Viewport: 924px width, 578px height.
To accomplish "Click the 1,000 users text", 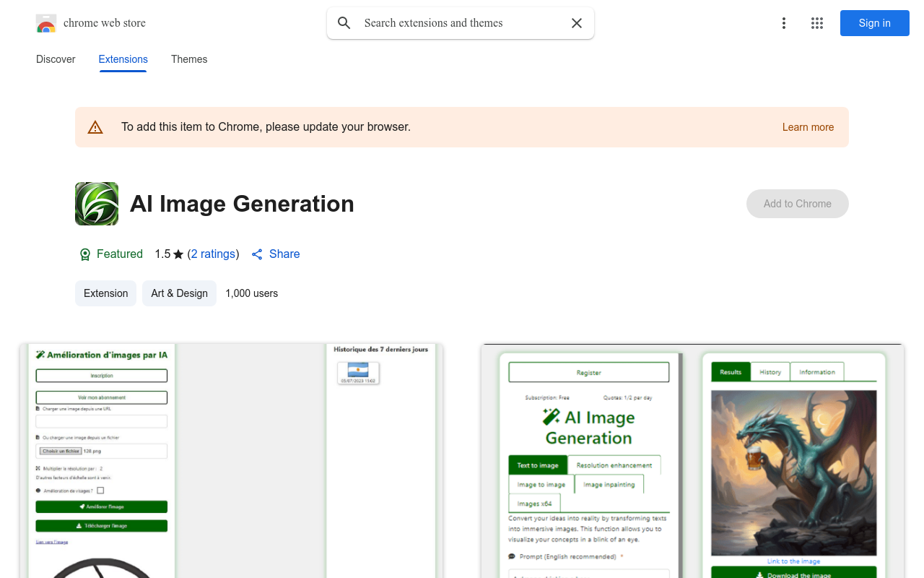I will 251,293.
